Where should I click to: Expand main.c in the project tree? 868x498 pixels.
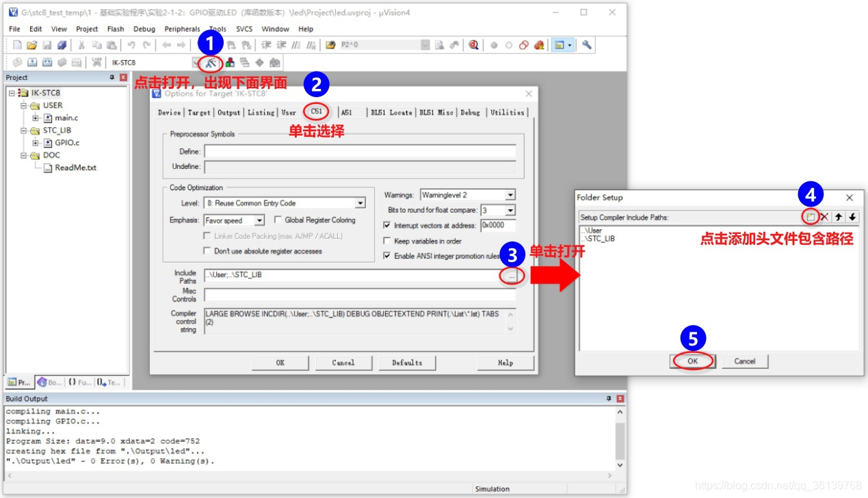(x=36, y=118)
